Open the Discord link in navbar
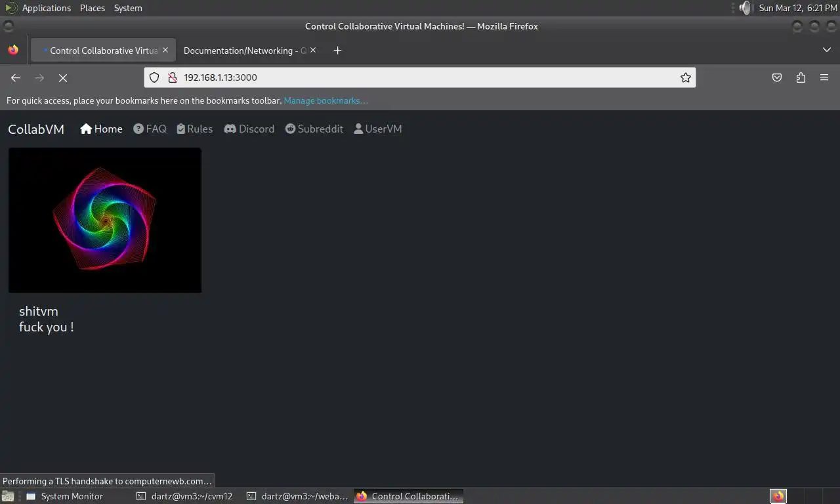Image resolution: width=840 pixels, height=504 pixels. [x=249, y=129]
